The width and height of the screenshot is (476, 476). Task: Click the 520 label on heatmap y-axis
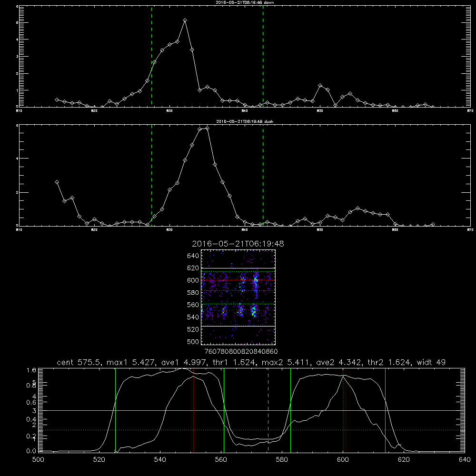click(193, 329)
